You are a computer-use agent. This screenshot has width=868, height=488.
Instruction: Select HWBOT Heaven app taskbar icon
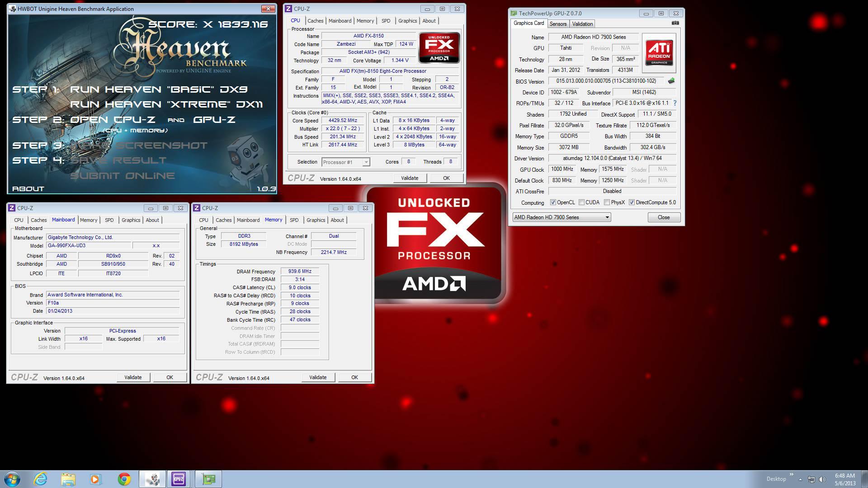[152, 479]
